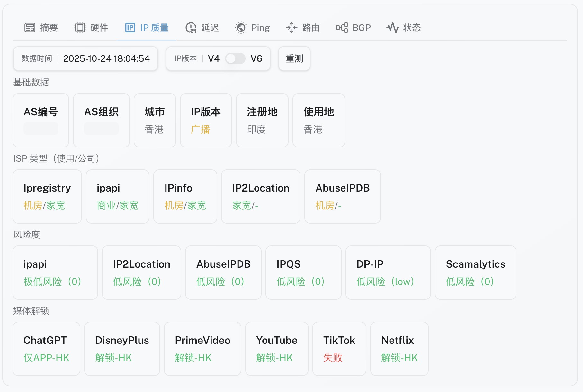Click the latency (延迟) clock icon
Viewport: 583px width, 392px height.
coord(191,28)
